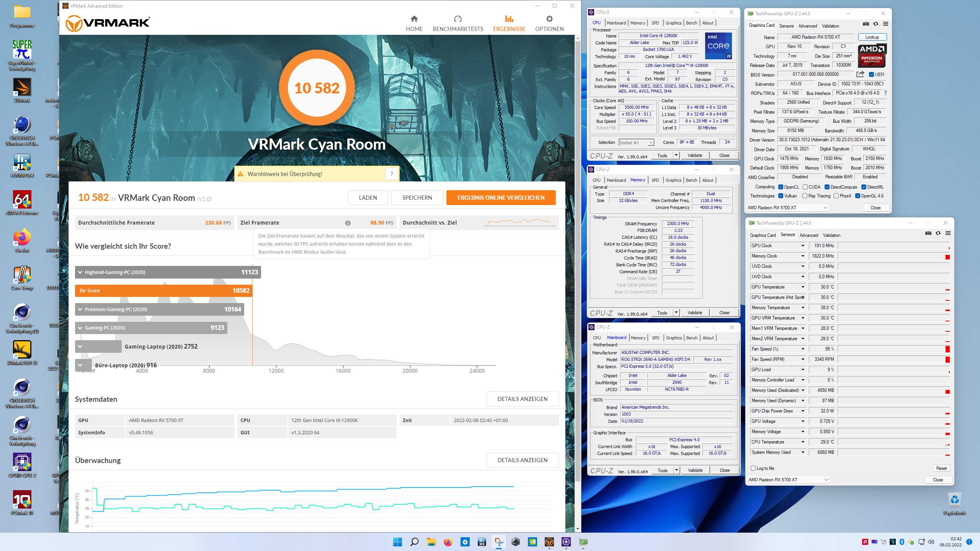Click LADEN button

[368, 198]
